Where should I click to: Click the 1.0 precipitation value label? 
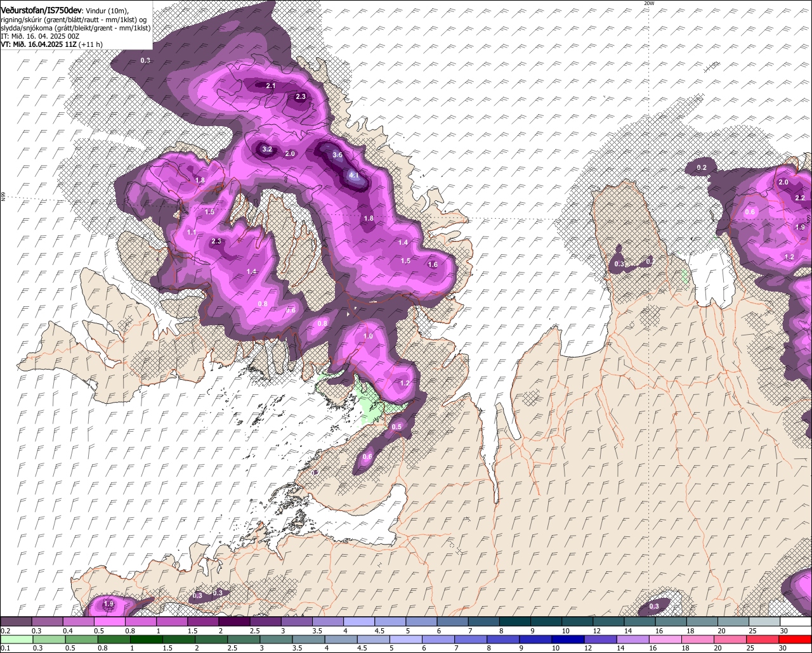pyautogui.click(x=368, y=336)
